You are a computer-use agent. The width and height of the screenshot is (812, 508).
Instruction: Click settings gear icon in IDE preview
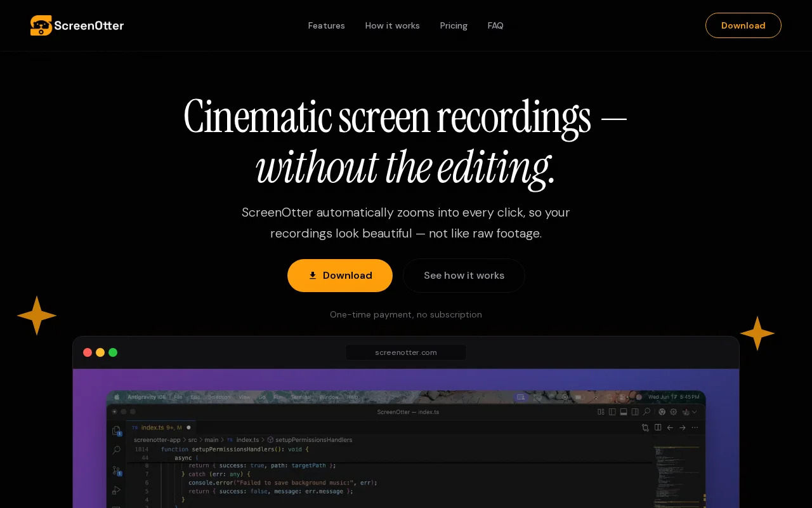[x=673, y=412]
